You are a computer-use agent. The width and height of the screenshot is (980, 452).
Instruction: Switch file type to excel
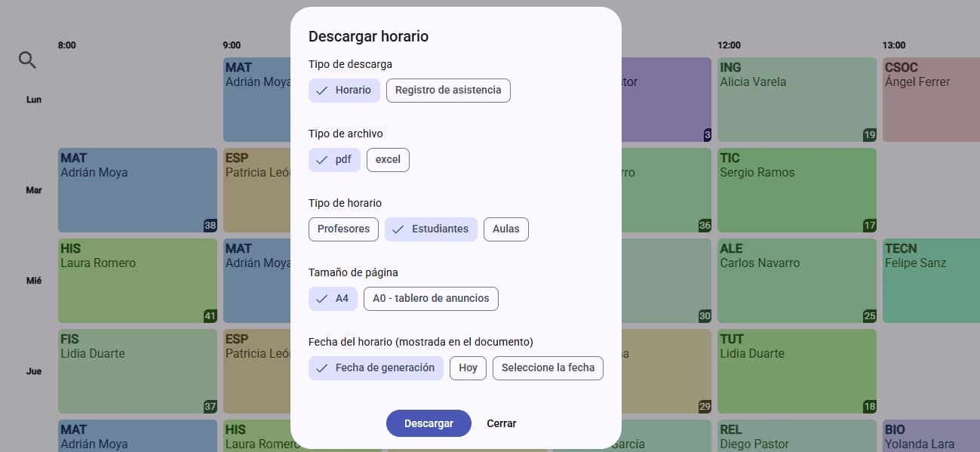tap(388, 160)
